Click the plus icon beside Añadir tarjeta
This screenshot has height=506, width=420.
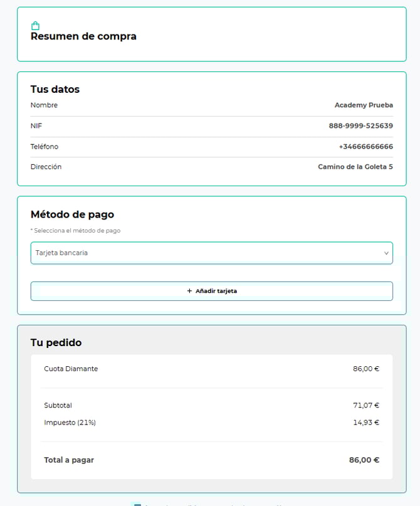[189, 291]
